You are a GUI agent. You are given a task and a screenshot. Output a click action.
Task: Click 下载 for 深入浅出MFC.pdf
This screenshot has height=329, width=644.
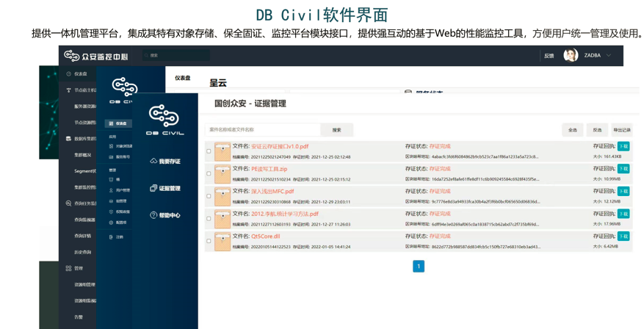pos(623,192)
